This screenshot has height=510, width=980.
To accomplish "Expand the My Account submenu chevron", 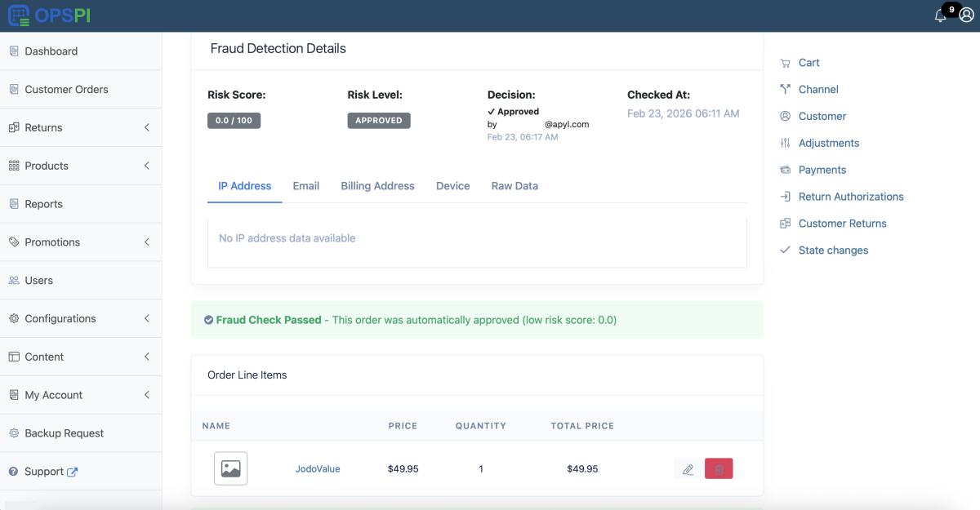I will pos(147,395).
